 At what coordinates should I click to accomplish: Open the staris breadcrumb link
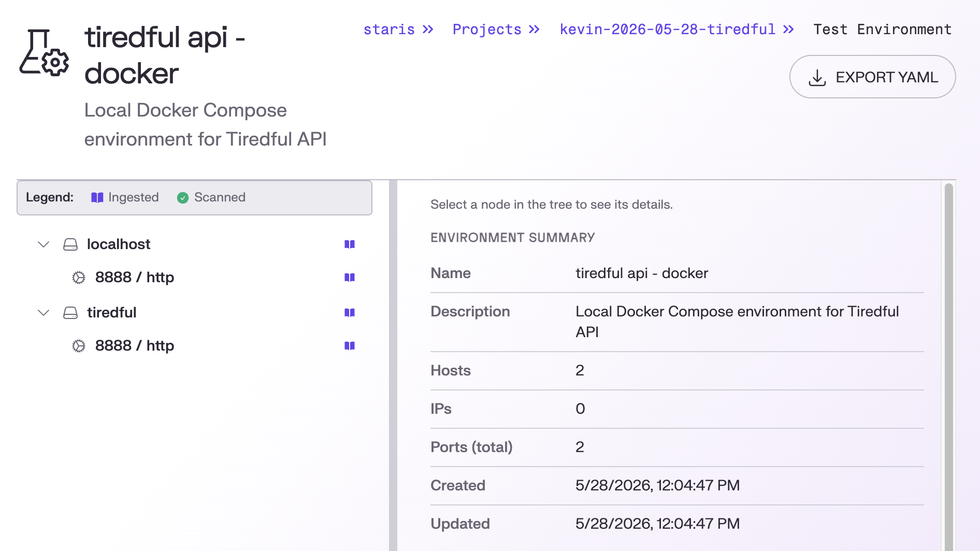click(389, 30)
